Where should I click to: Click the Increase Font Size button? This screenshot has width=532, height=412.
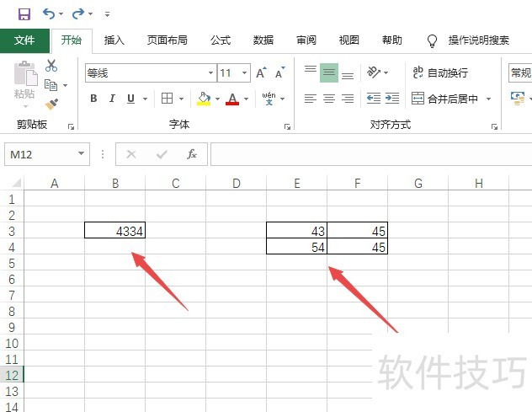click(261, 73)
